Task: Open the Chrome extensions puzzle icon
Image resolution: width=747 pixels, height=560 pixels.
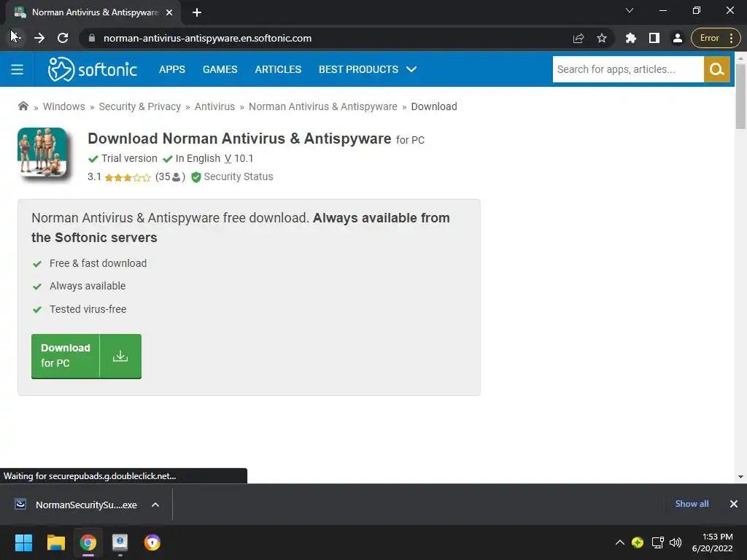Action: (x=631, y=38)
